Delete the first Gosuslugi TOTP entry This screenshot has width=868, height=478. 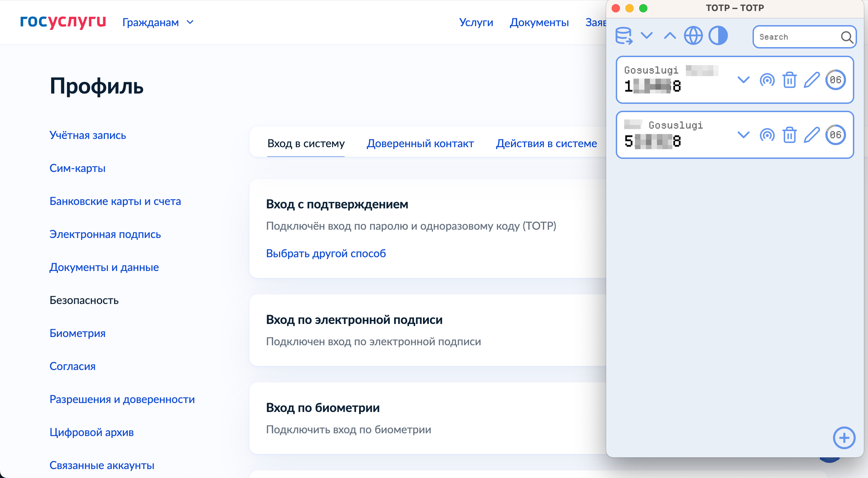789,80
